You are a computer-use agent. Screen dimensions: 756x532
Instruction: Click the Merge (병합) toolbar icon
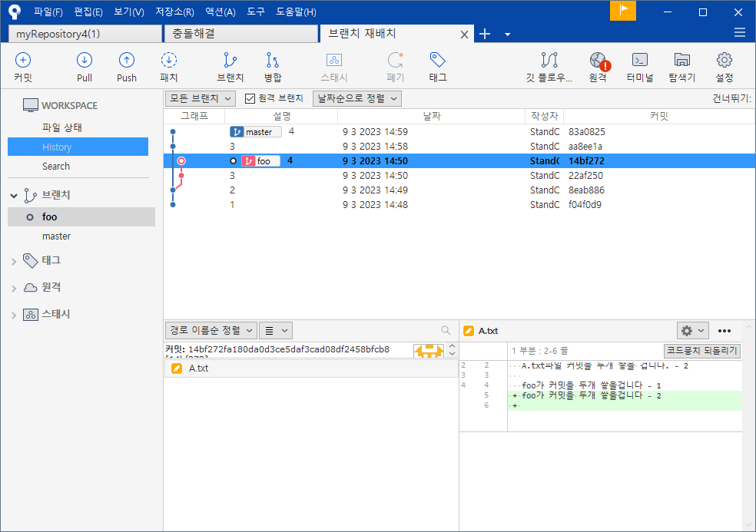pos(273,60)
